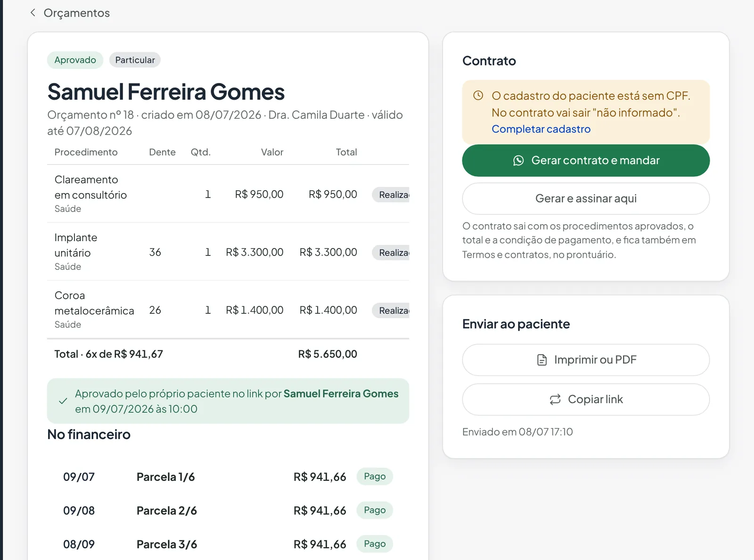Click the checkmark icon in approval banner

click(x=63, y=401)
